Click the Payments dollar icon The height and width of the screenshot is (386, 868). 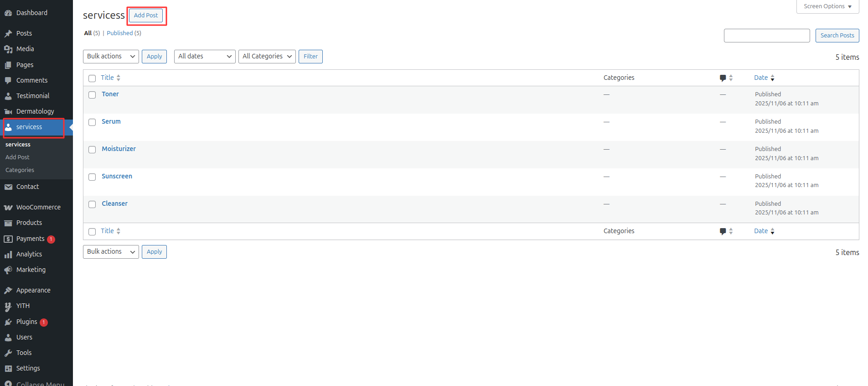[x=8, y=239]
